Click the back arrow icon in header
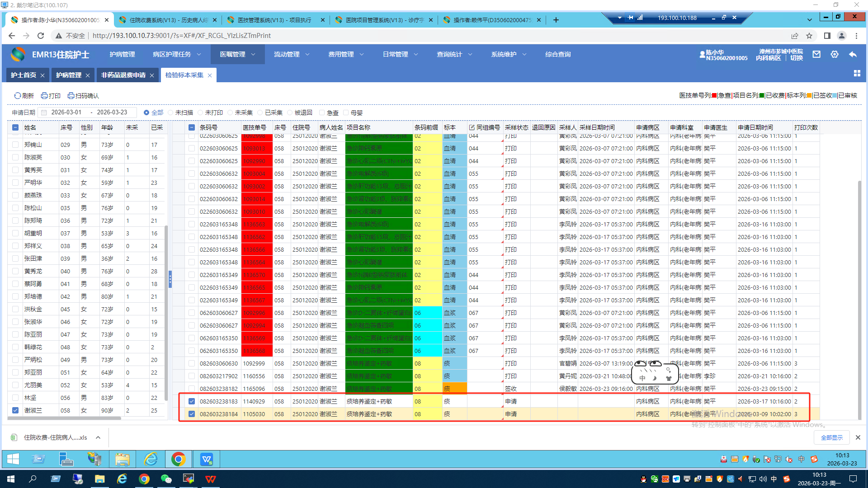Viewport: 868px width, 488px height. (x=853, y=54)
